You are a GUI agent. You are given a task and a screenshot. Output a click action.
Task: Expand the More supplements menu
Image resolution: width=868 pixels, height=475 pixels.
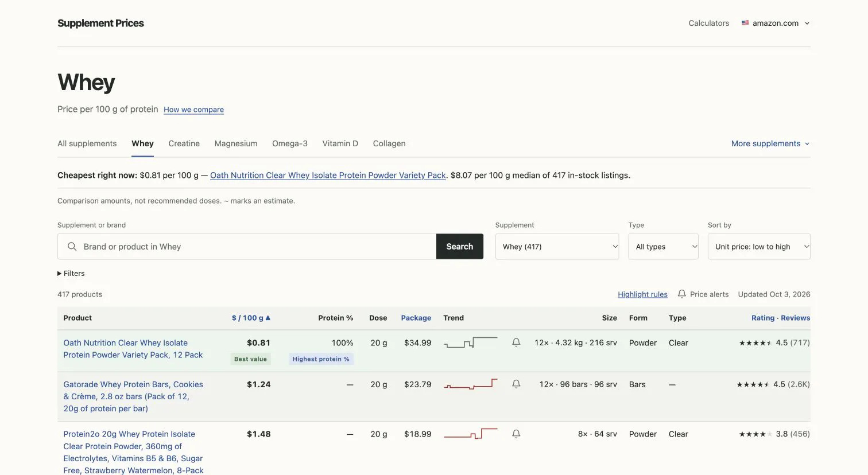tap(770, 143)
